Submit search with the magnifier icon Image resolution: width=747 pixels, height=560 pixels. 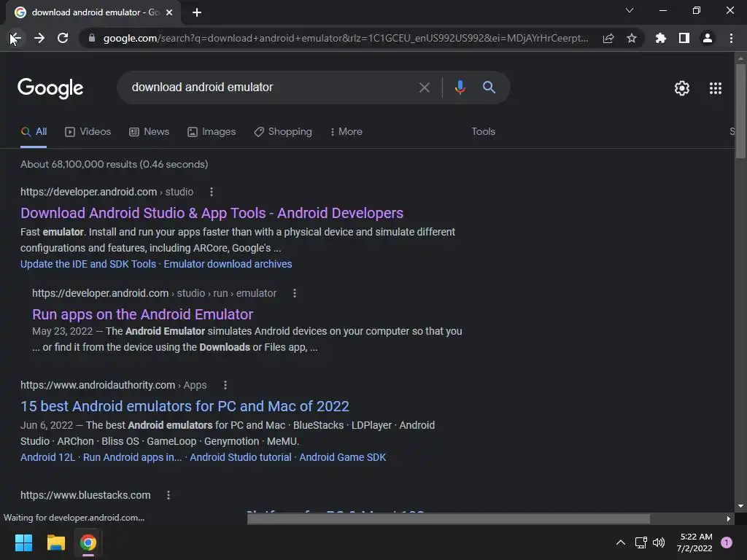click(489, 87)
